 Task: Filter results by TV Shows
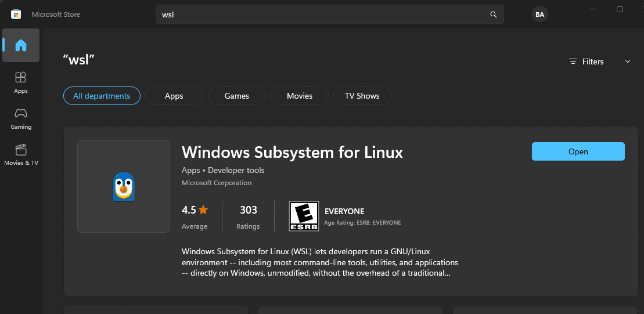click(x=362, y=96)
